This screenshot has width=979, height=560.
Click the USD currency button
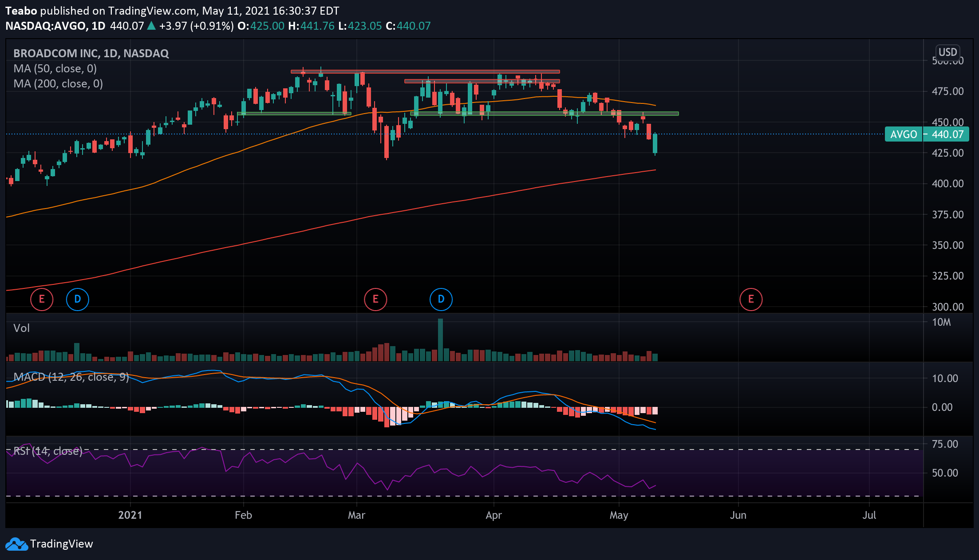(947, 52)
